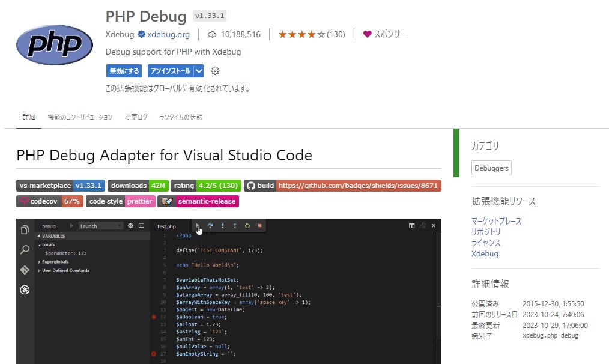
Task: Select the ランタイムの状態 tab
Action: click(x=181, y=117)
